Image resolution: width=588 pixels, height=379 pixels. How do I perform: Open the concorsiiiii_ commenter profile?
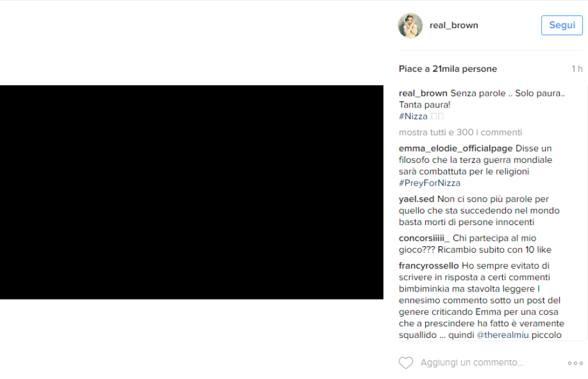(424, 238)
